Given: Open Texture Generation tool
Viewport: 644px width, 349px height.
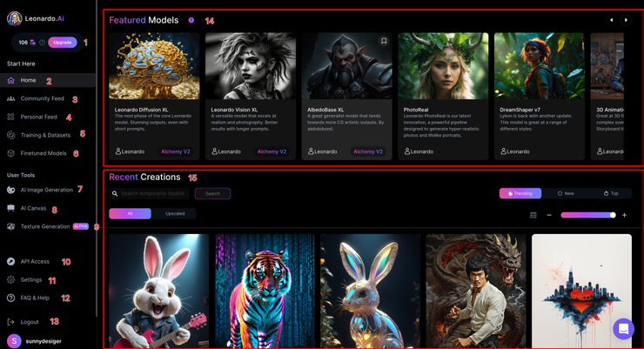Looking at the screenshot, I should tap(45, 226).
